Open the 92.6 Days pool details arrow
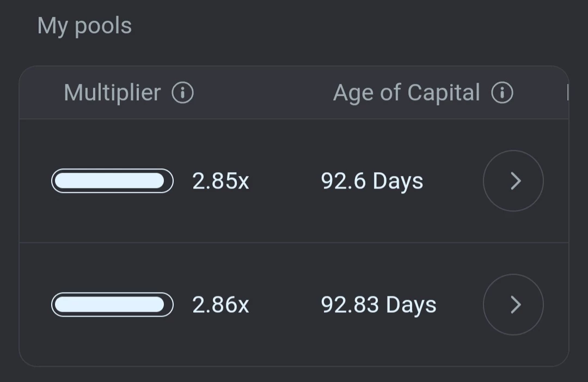The width and height of the screenshot is (588, 382). pyautogui.click(x=513, y=181)
